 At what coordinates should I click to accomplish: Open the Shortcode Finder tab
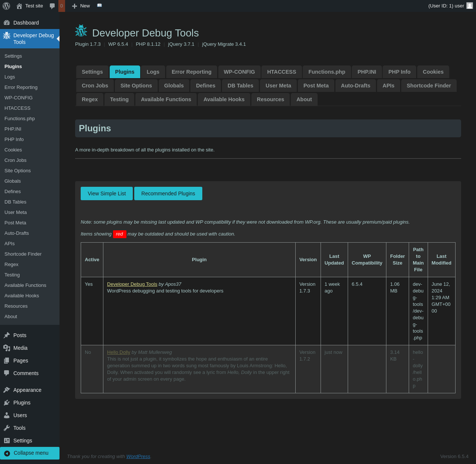click(428, 86)
